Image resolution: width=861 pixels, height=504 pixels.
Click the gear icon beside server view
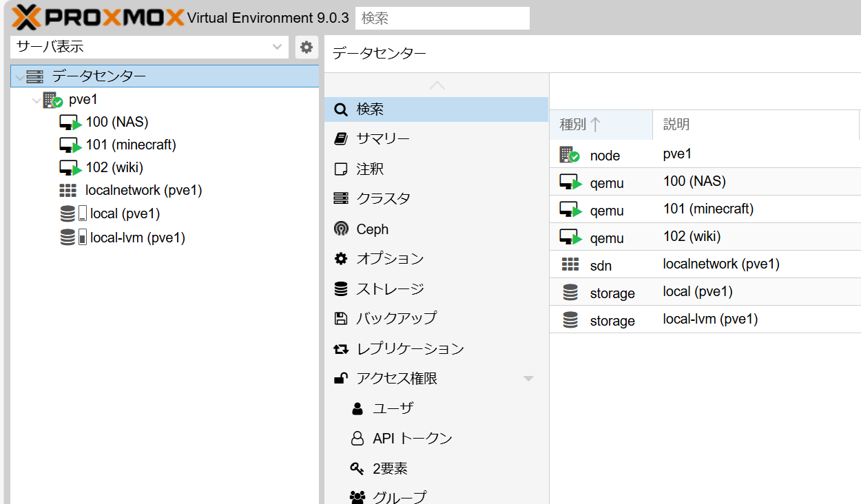[x=307, y=47]
